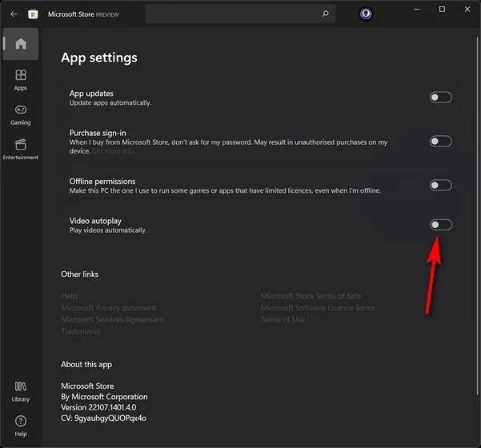Open Microsoft Privacy statement link
Image resolution: width=481 pixels, height=448 pixels.
(x=109, y=307)
